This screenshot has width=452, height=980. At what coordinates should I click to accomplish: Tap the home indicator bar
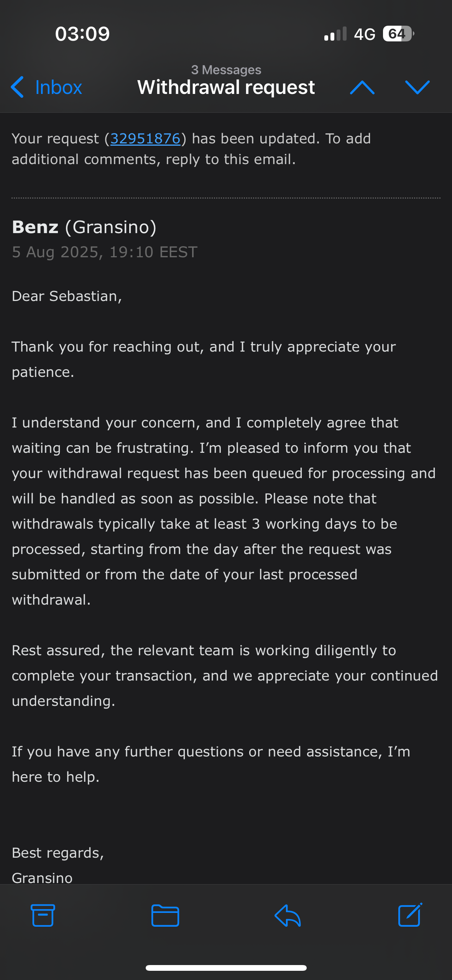[226, 968]
